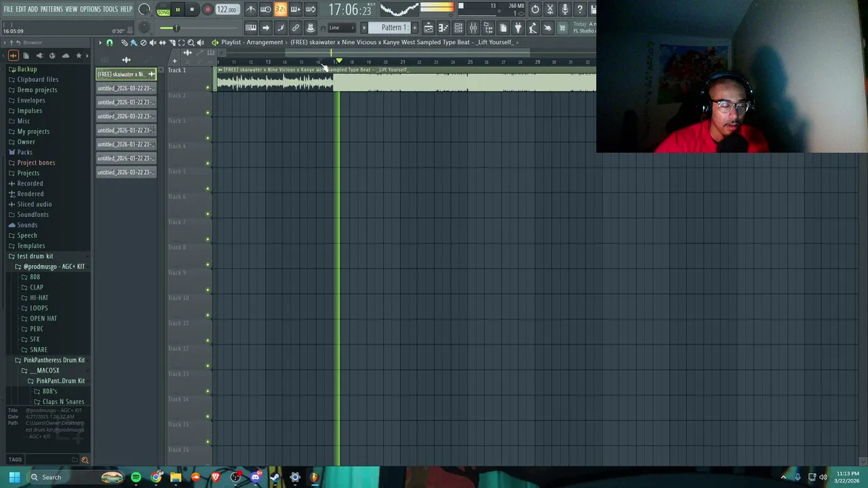Image resolution: width=868 pixels, height=488 pixels.
Task: Click the 122.000 tempo field
Action: 227,9
